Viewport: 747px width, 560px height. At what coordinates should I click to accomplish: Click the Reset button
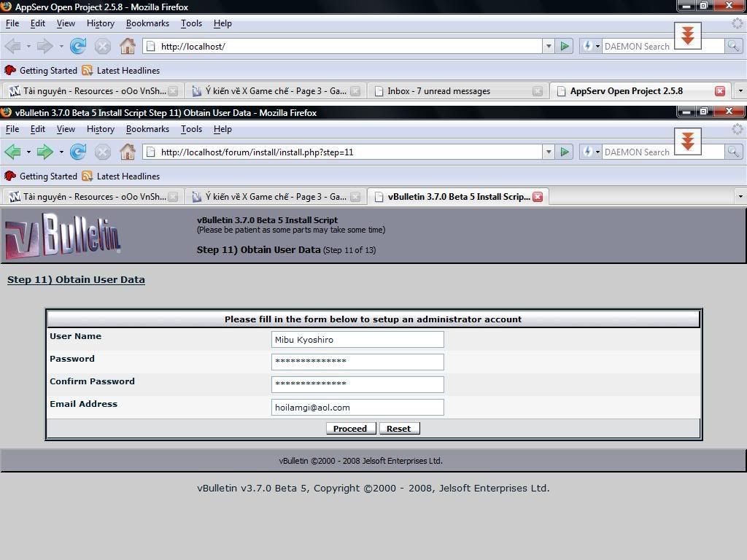(x=399, y=429)
